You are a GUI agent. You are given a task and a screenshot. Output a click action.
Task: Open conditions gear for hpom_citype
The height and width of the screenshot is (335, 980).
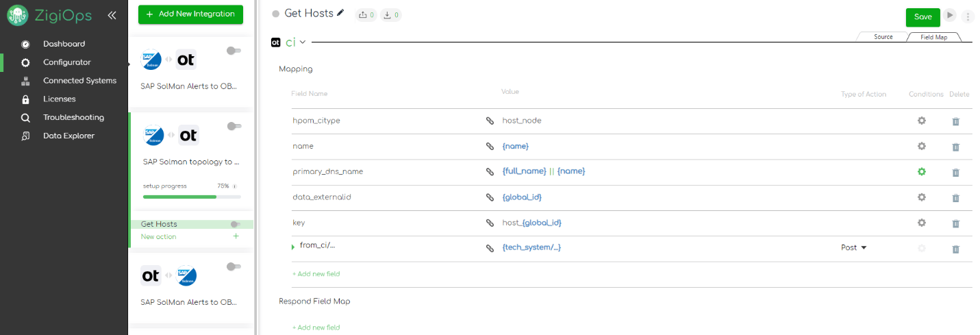(x=922, y=121)
